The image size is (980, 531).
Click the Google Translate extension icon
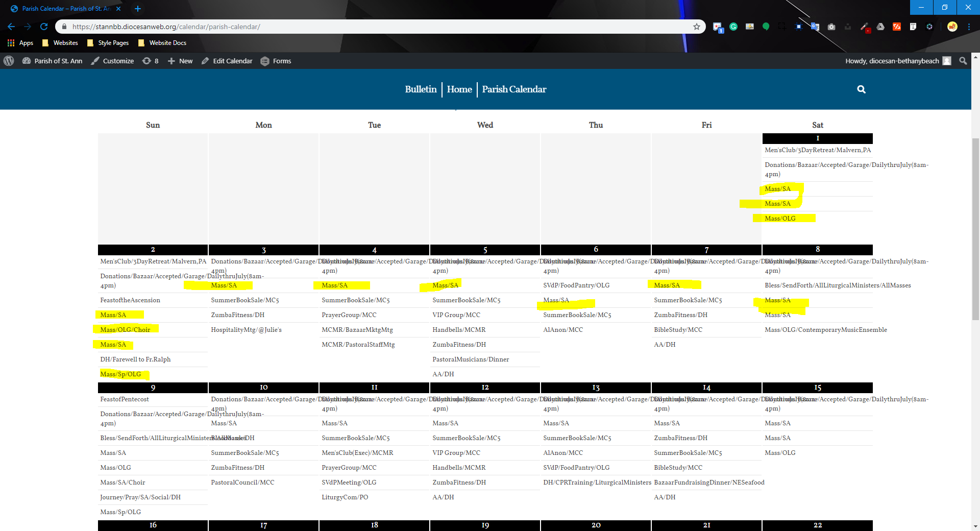click(815, 27)
